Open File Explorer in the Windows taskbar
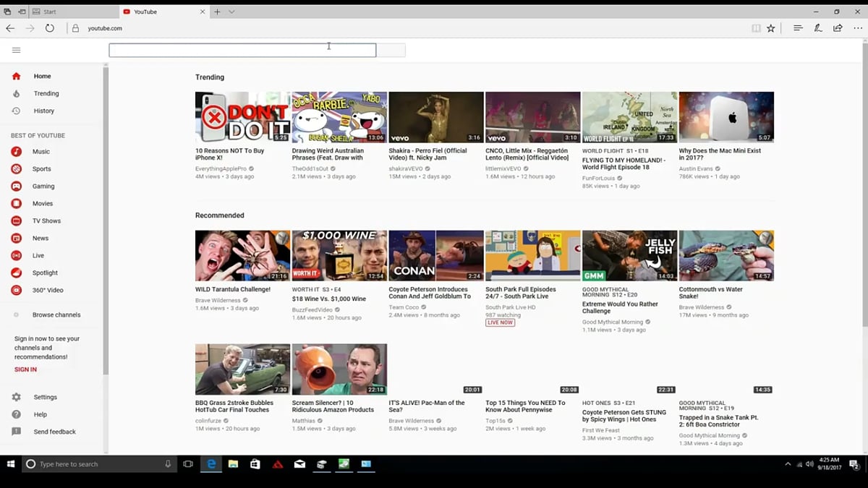 click(x=233, y=464)
